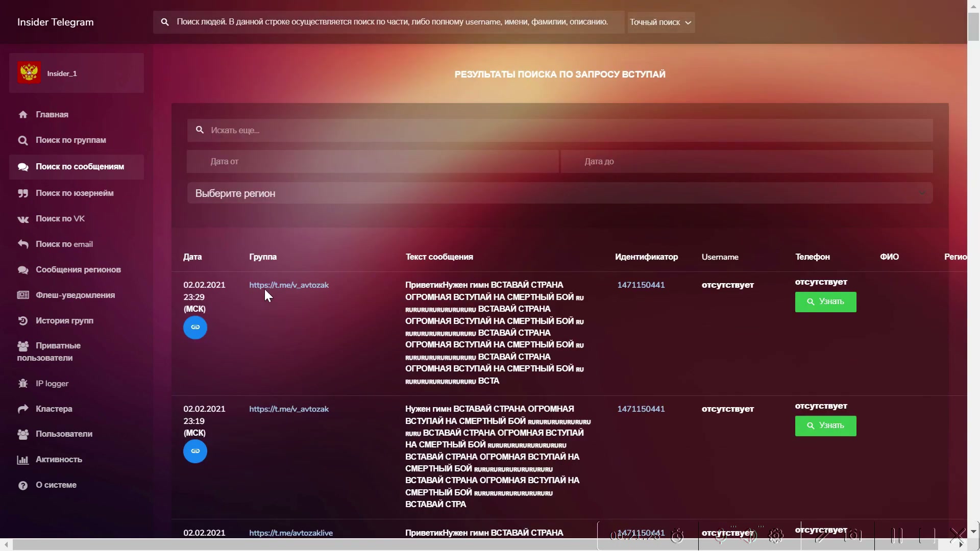Click the message text starting with ПриветикНужен гимн in the 23:29 row
Viewport: 980px width, 551px height.
pyautogui.click(x=495, y=333)
